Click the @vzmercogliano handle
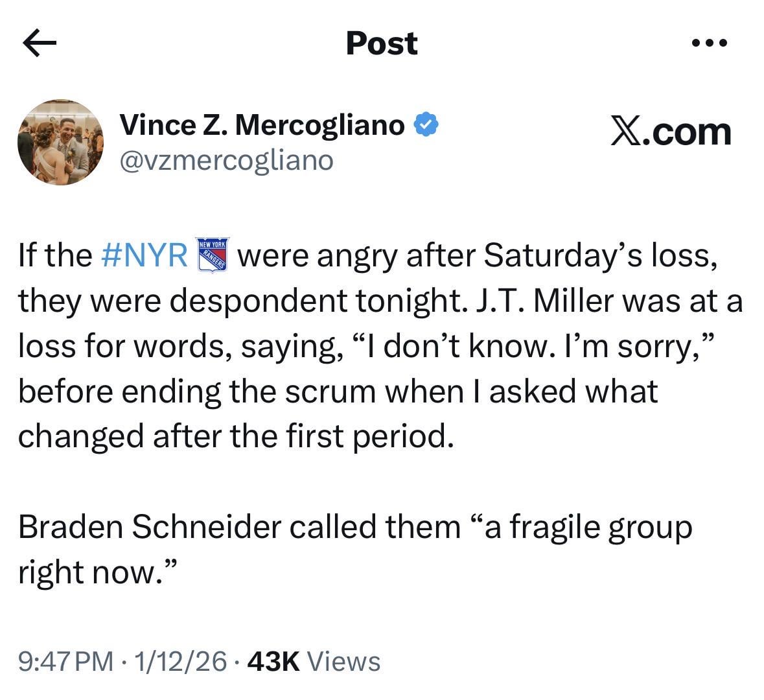The height and width of the screenshot is (700, 764). (226, 159)
